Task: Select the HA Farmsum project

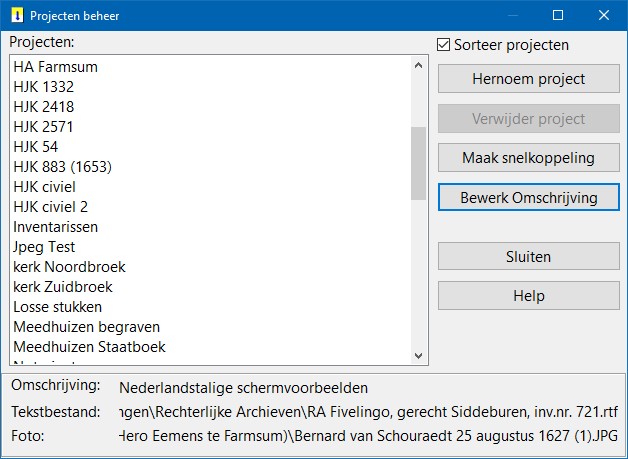Action: click(55, 67)
